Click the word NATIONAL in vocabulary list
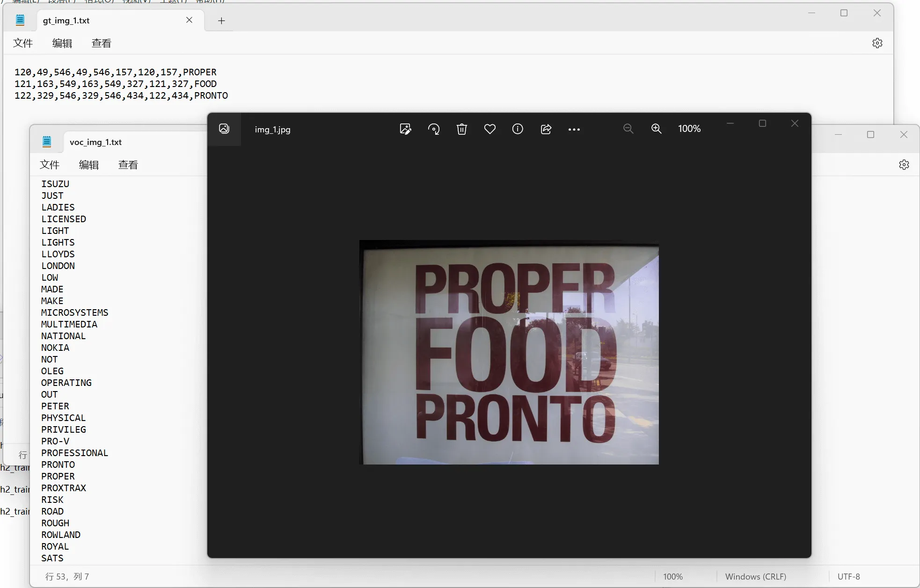The image size is (920, 588). [64, 336]
